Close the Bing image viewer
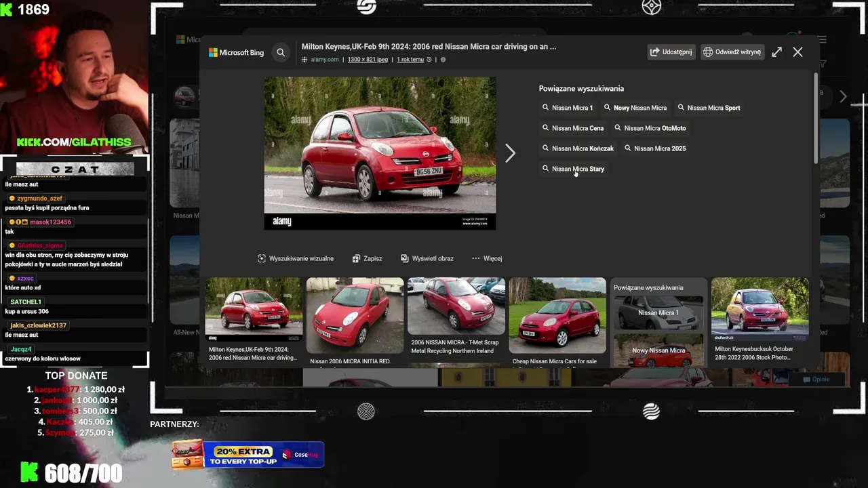Screen dimensions: 868x488 click(x=797, y=52)
